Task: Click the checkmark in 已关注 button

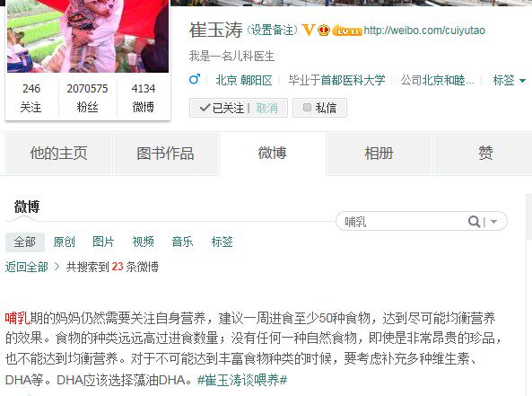Action: point(205,108)
